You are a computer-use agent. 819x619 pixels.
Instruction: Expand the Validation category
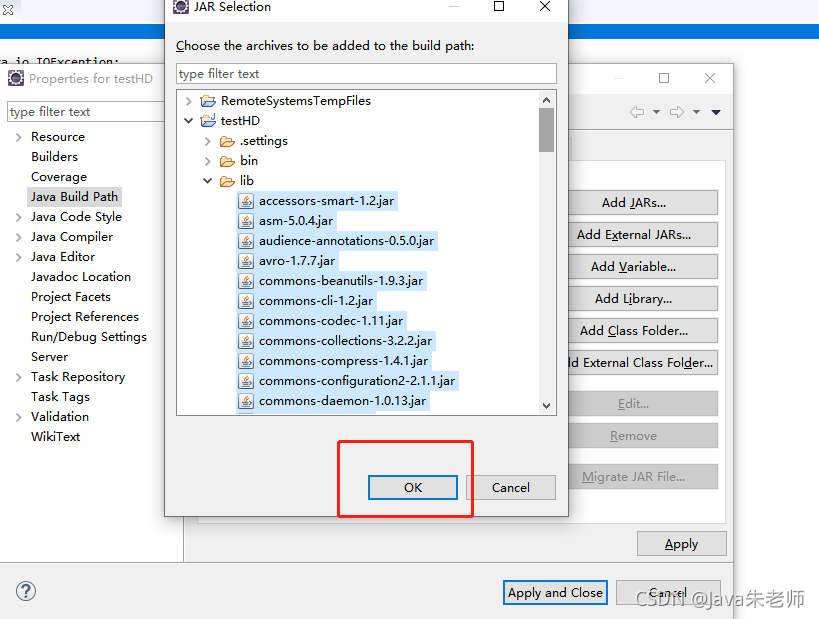coord(19,417)
